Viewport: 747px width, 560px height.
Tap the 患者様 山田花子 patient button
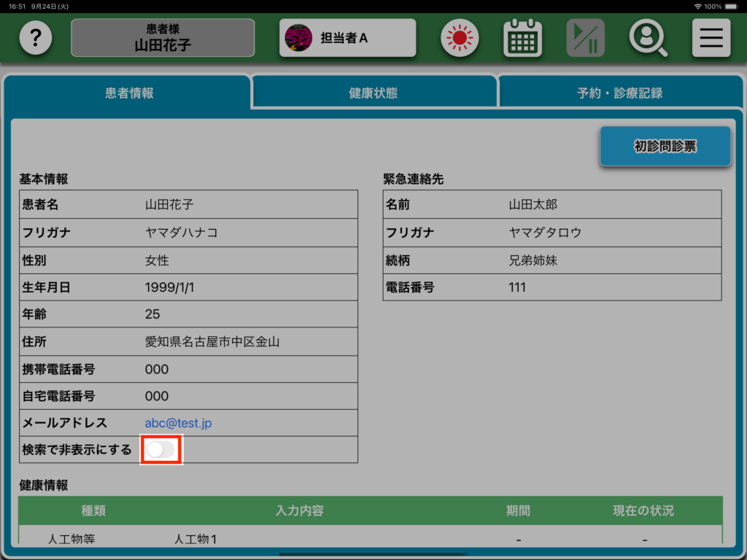163,38
